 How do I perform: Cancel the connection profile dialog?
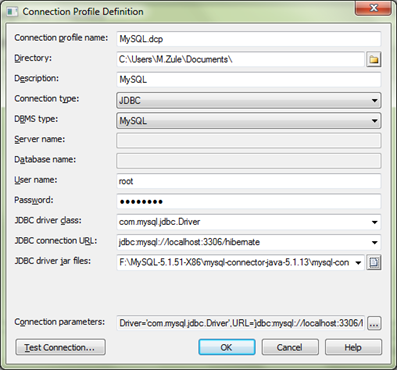290,347
